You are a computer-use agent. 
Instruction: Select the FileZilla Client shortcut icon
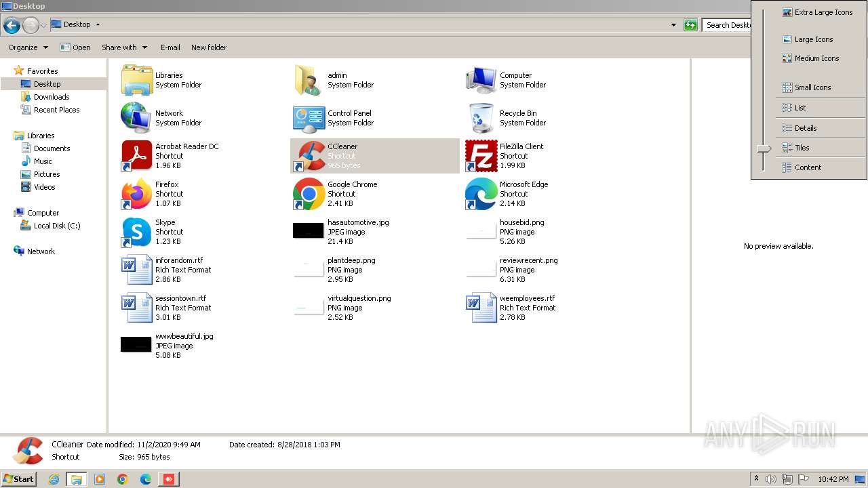click(481, 156)
